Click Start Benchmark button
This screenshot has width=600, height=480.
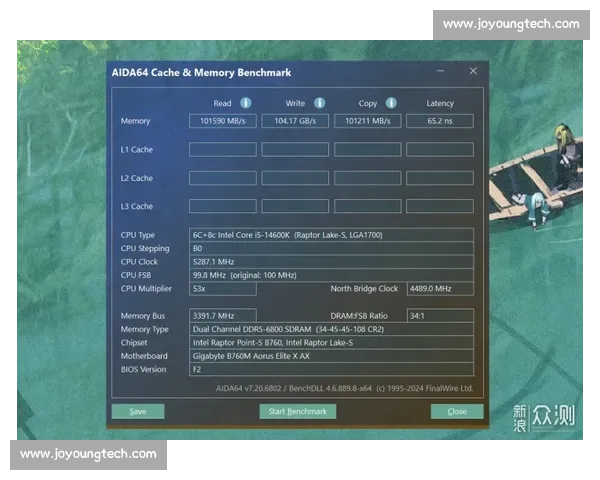click(x=298, y=411)
